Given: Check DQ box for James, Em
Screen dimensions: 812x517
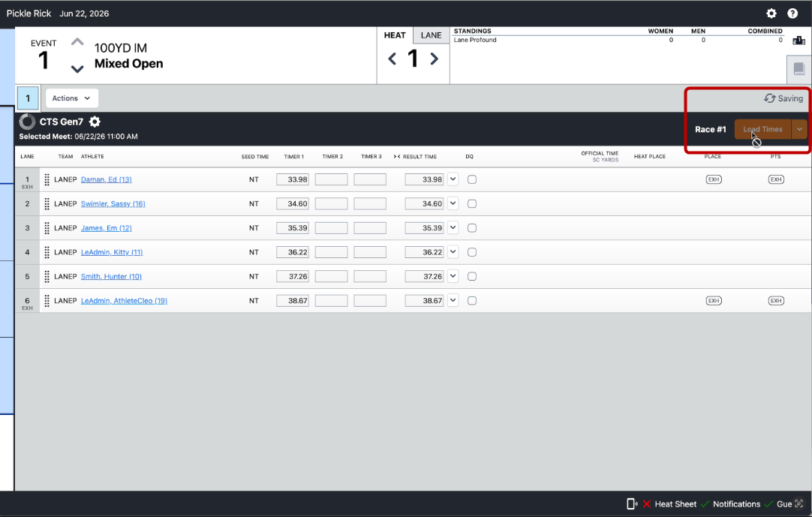Looking at the screenshot, I should (x=472, y=228).
